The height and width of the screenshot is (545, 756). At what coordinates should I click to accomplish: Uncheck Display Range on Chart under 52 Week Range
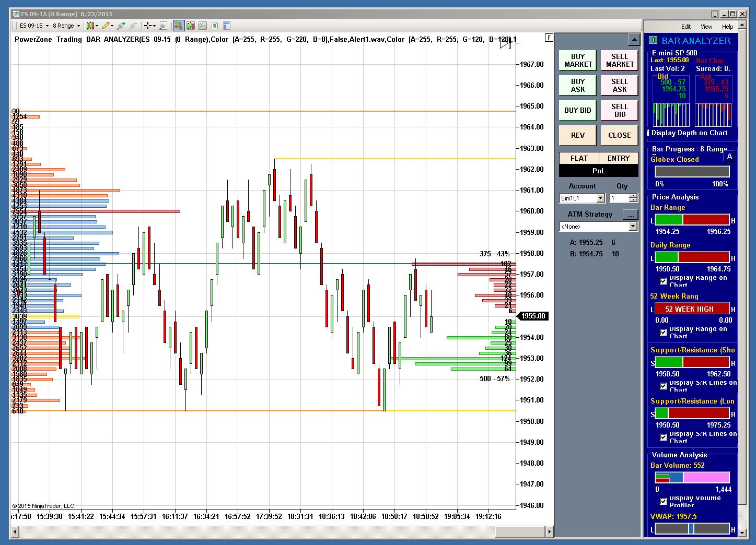pos(664,332)
